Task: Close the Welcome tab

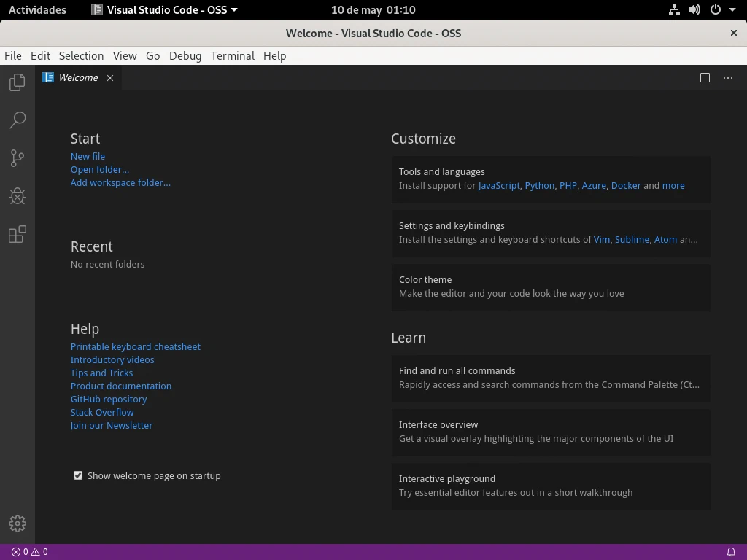Action: coord(110,78)
